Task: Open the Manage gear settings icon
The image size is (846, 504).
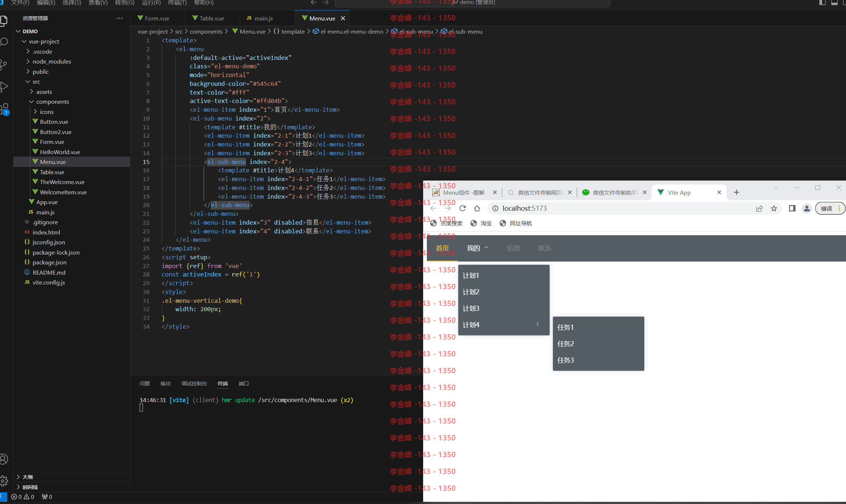Action: point(4,481)
